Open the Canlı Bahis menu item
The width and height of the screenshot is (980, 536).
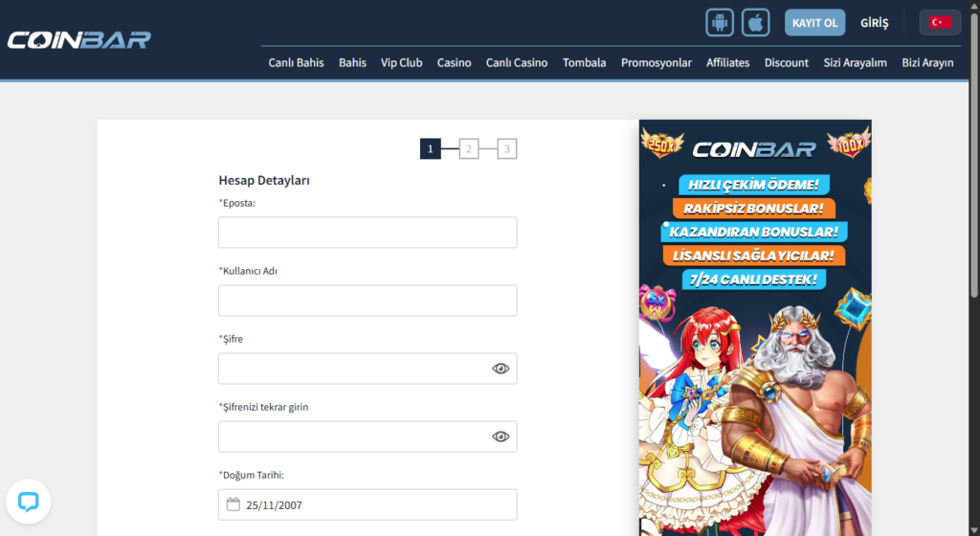(296, 62)
